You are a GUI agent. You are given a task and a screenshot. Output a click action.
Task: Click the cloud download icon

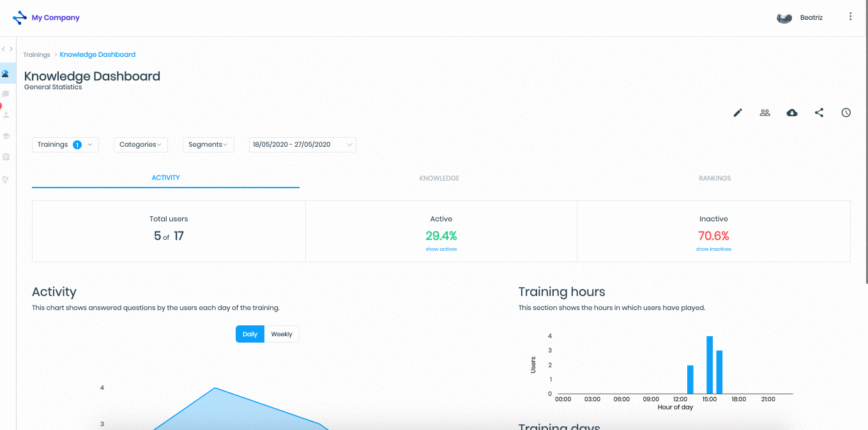[x=792, y=113]
